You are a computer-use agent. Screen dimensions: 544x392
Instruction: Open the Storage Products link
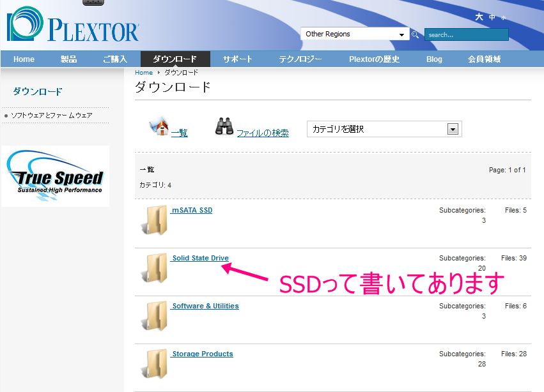click(203, 354)
